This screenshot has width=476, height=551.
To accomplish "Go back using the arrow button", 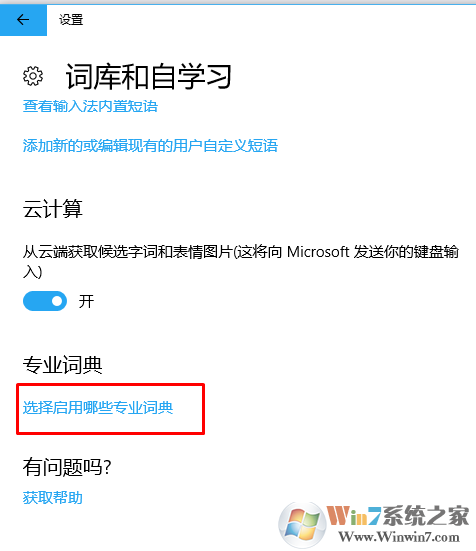I will pyautogui.click(x=23, y=20).
